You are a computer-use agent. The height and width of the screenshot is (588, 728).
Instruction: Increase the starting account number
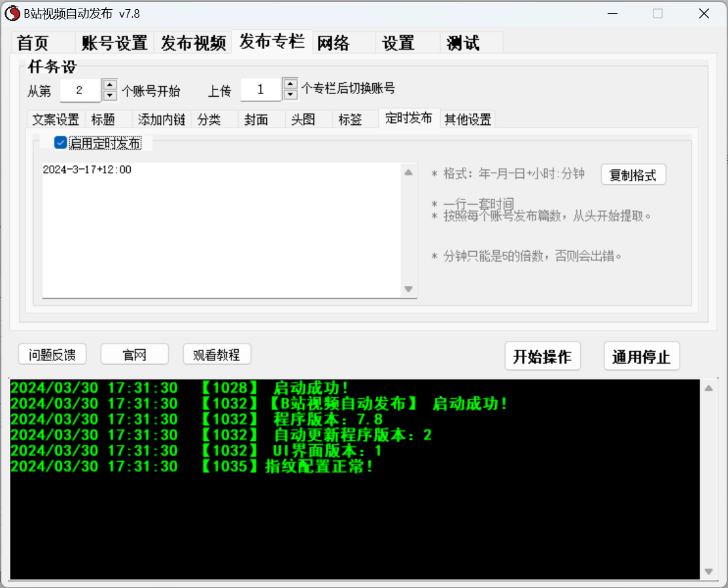(x=110, y=84)
